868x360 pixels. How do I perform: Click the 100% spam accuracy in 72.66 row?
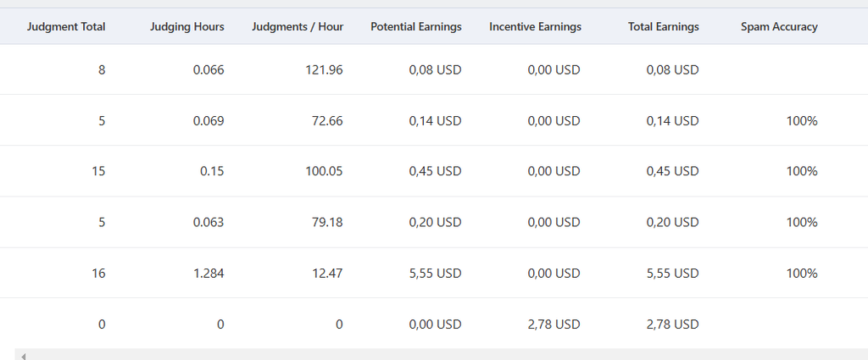(802, 120)
